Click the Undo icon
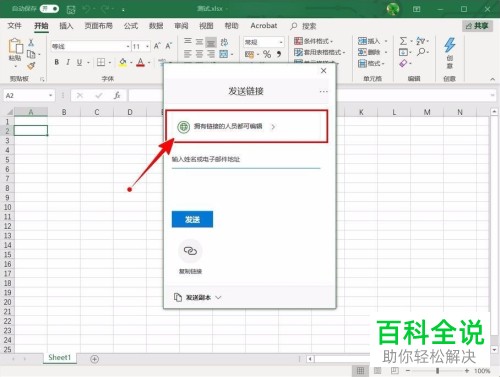The height and width of the screenshot is (377, 500). click(x=87, y=9)
